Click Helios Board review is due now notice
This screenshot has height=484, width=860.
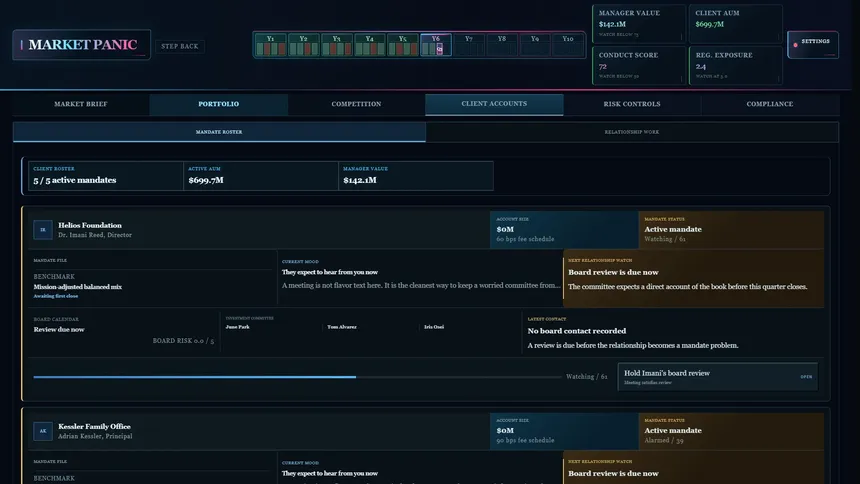pos(693,278)
